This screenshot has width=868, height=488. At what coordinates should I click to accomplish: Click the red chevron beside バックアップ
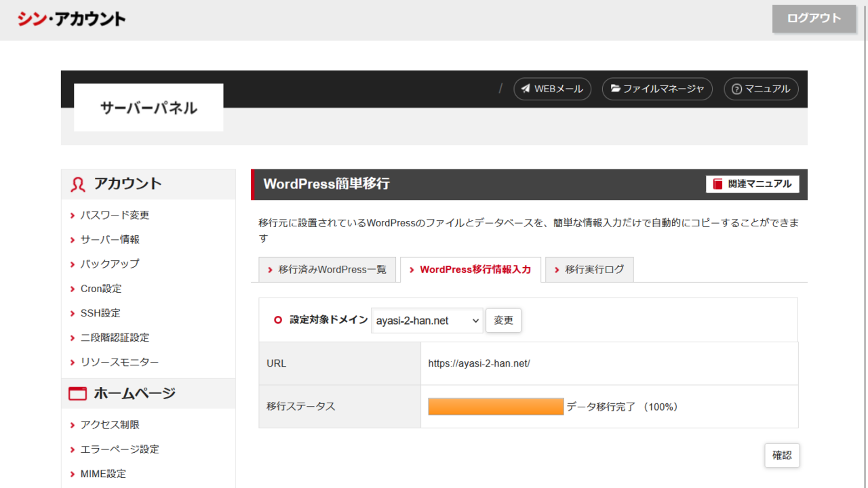pyautogui.click(x=73, y=264)
